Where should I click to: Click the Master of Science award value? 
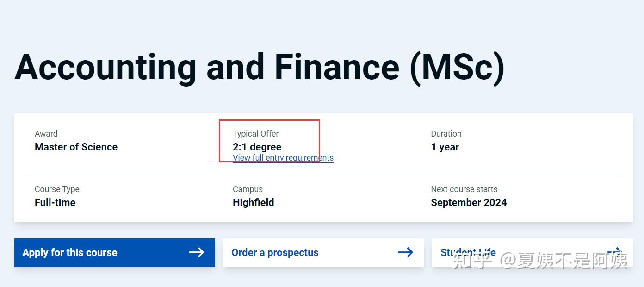tap(76, 147)
